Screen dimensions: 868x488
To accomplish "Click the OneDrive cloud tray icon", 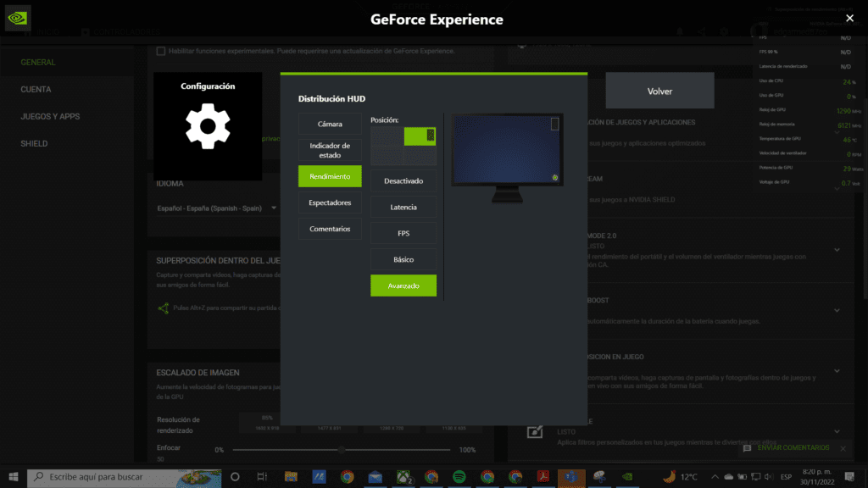I will point(728,477).
